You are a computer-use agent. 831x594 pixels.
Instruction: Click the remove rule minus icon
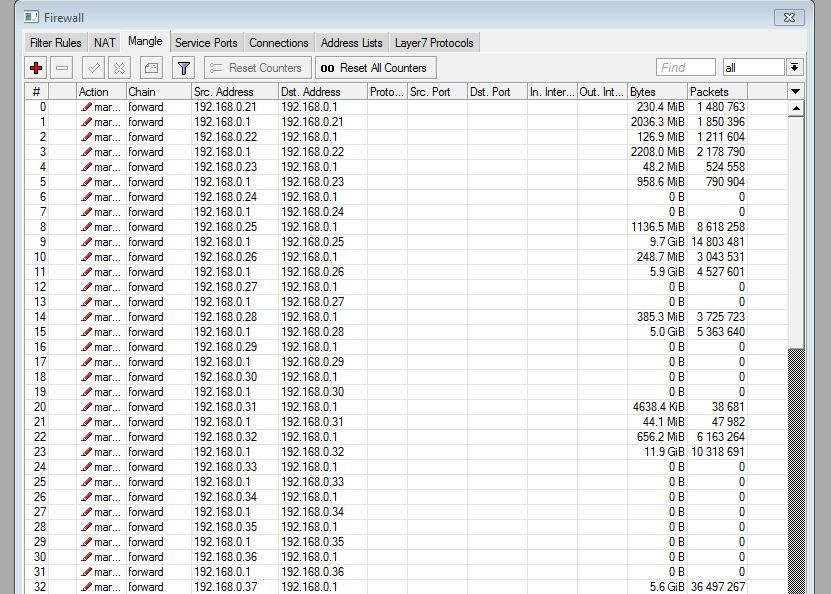(62, 68)
